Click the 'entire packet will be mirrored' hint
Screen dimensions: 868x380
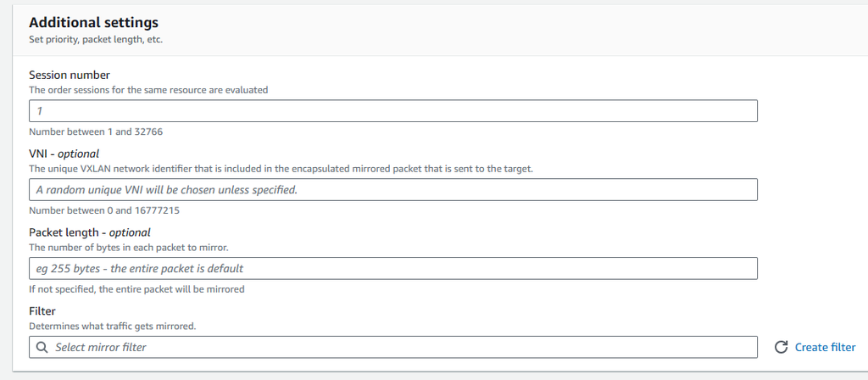pyautogui.click(x=136, y=289)
